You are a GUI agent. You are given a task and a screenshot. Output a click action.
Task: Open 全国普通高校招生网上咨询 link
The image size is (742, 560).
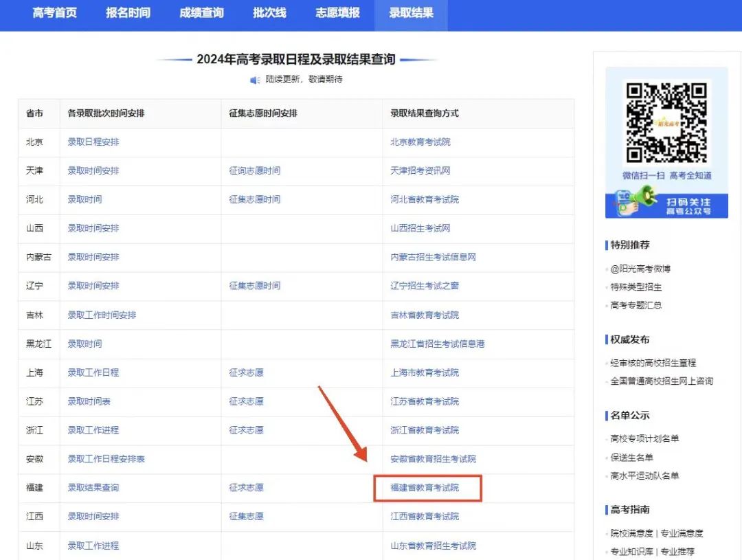(662, 381)
